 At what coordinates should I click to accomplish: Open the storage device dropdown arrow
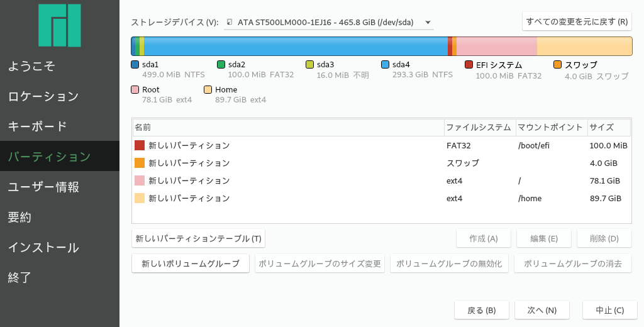pos(428,22)
